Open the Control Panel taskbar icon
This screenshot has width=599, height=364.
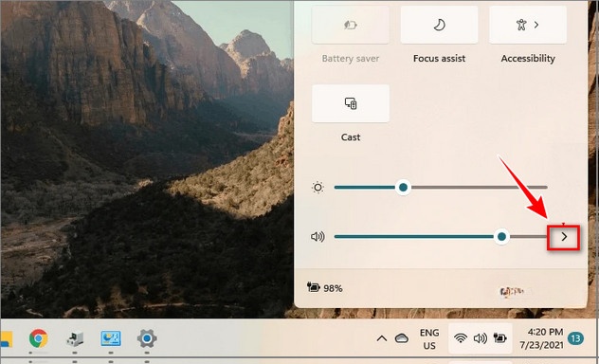tap(111, 338)
